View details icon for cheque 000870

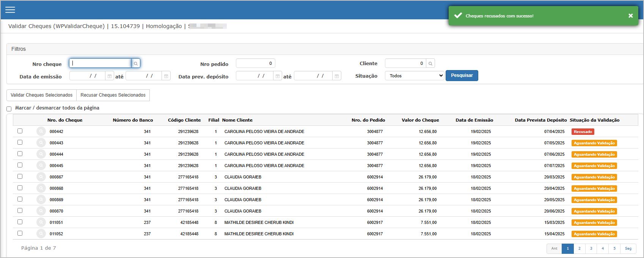click(x=41, y=211)
